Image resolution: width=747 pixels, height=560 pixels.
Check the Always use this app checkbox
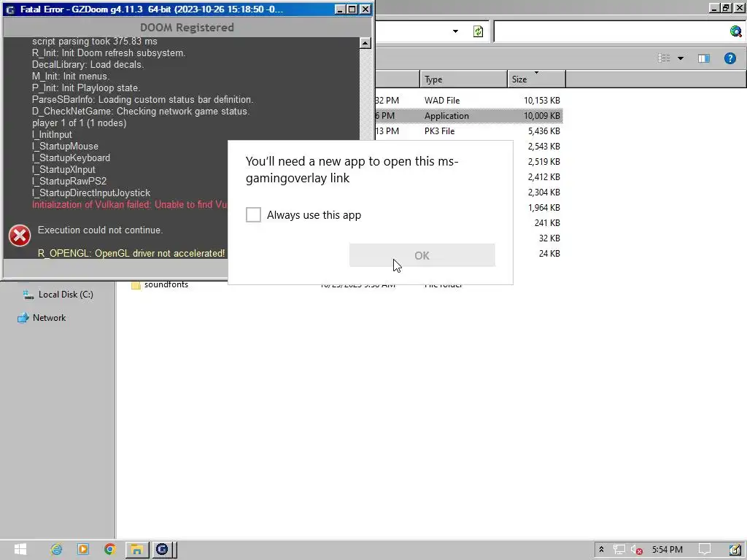click(253, 215)
